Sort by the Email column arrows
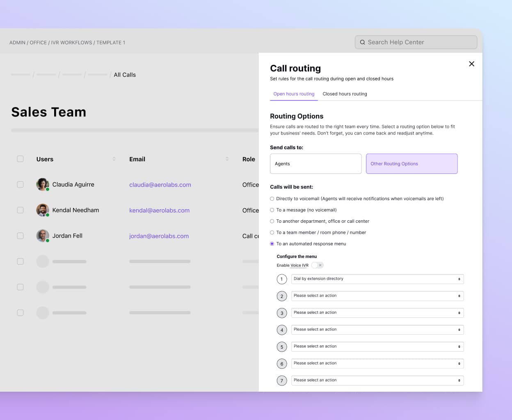 click(x=227, y=159)
